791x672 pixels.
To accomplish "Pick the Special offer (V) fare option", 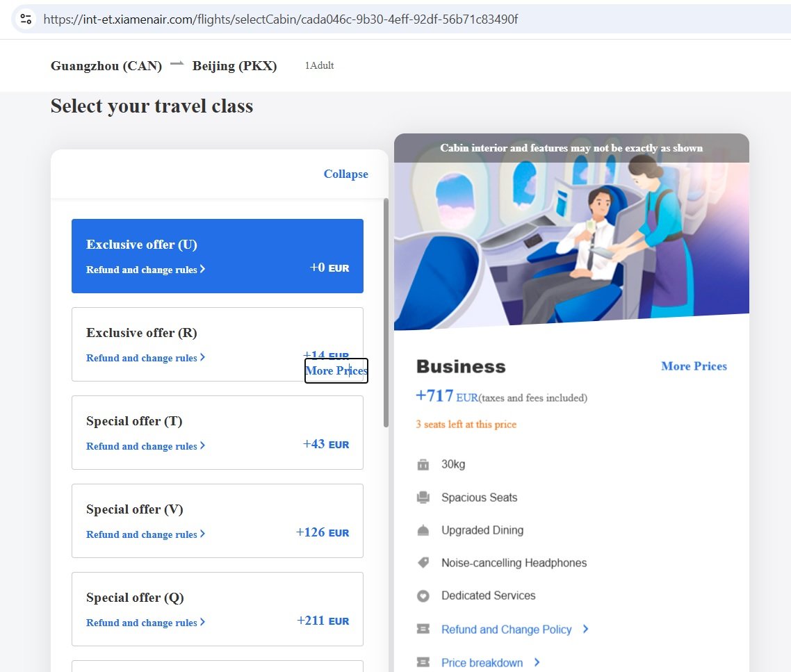I will (x=217, y=520).
